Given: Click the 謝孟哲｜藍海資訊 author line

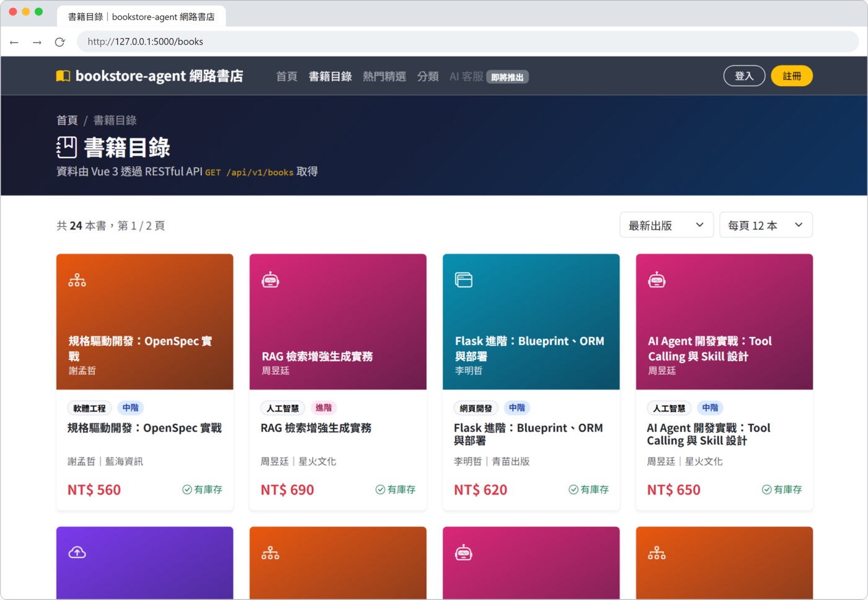Looking at the screenshot, I should click(105, 462).
